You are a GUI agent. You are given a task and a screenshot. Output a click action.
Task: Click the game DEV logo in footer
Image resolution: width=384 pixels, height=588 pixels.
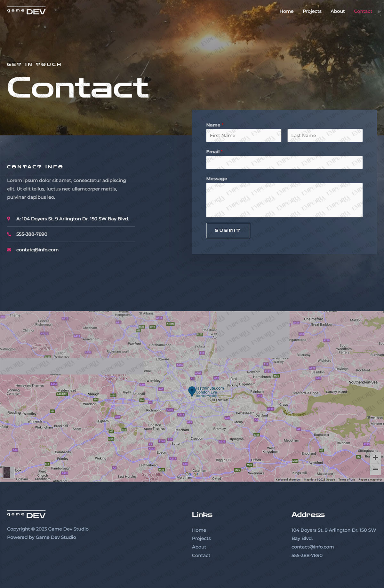pyautogui.click(x=26, y=515)
